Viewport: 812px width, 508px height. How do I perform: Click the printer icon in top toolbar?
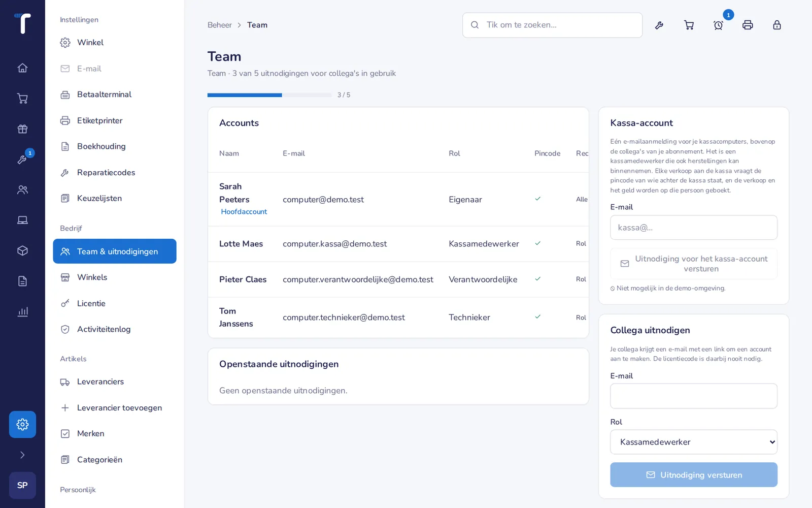(x=748, y=25)
